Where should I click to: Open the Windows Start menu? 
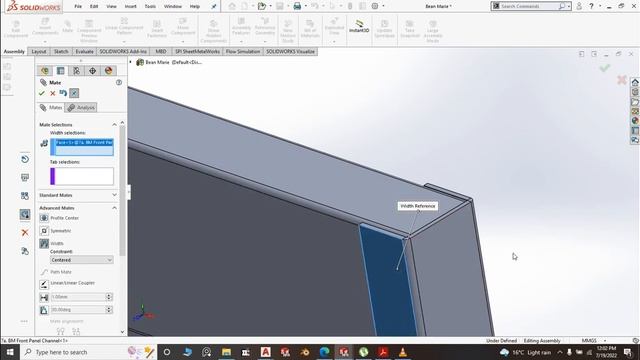[x=10, y=352]
